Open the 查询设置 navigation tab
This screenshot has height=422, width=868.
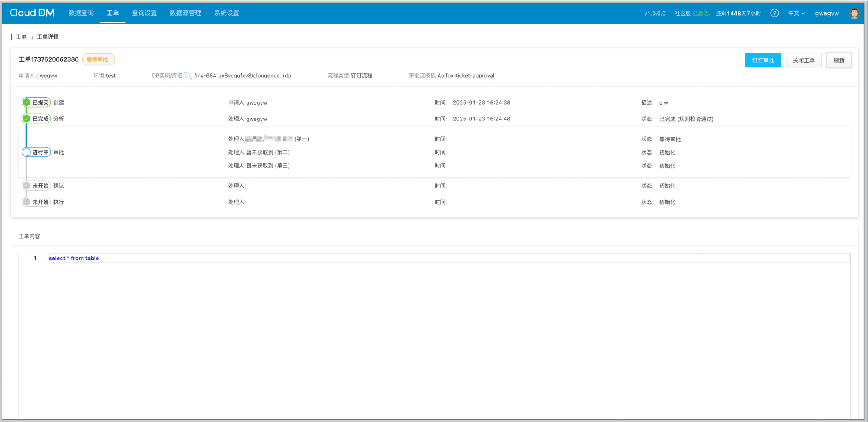click(x=144, y=13)
